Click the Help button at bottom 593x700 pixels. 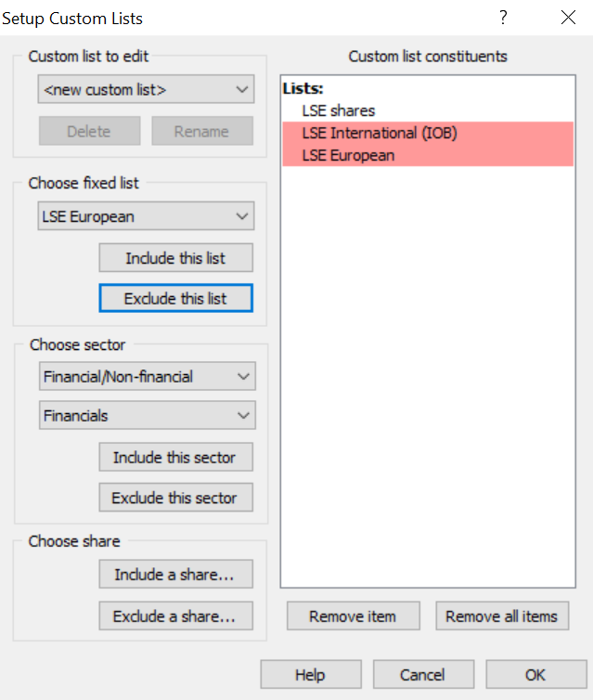311,675
